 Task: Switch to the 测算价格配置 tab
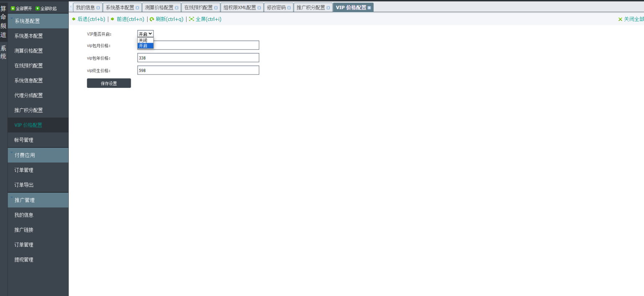(159, 8)
